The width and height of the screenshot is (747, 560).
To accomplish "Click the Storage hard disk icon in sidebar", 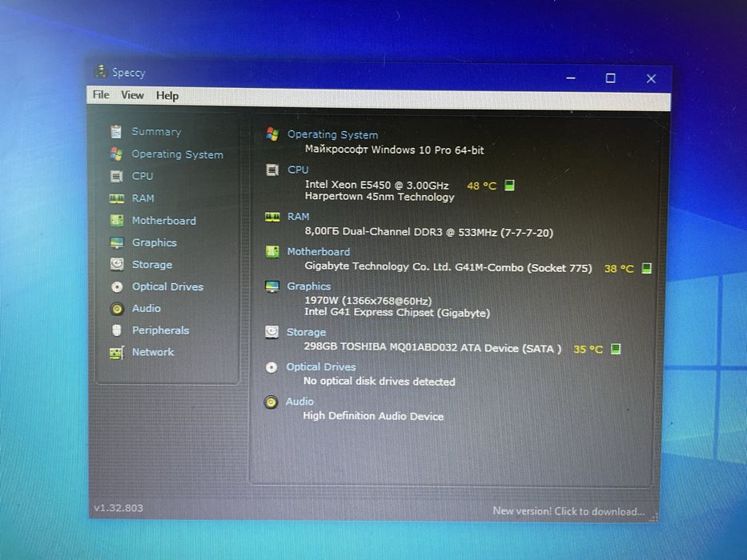I will click(x=117, y=264).
